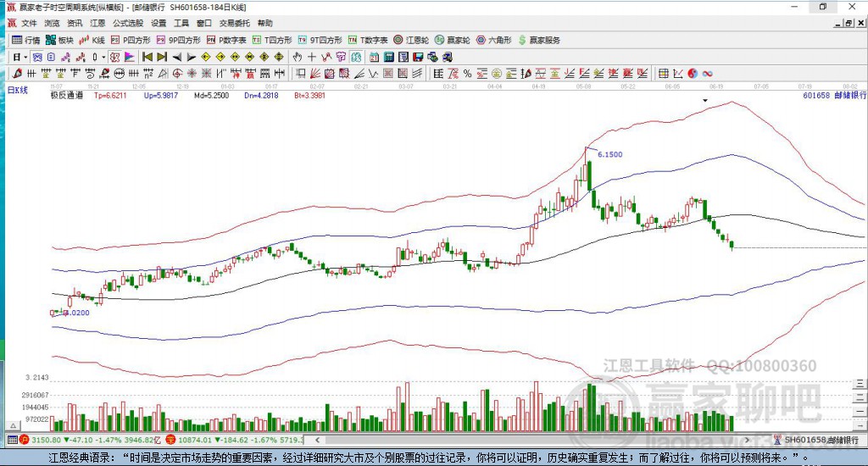Click the colored grid table icon

click(663, 73)
